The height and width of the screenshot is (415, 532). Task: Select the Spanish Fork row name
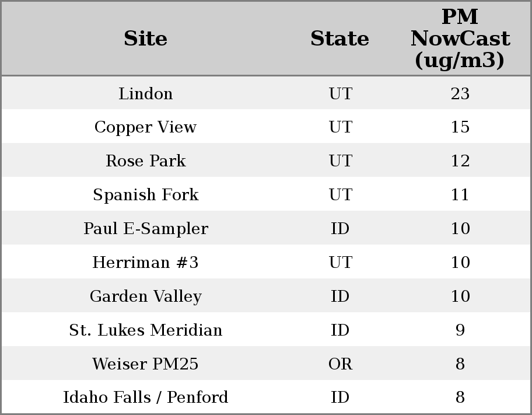(x=145, y=195)
